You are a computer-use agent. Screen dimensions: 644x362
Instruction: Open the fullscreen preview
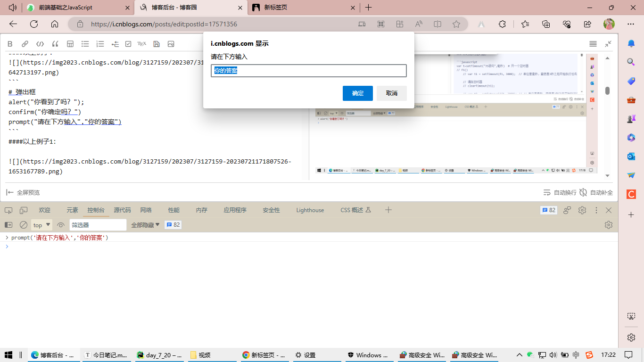pyautogui.click(x=23, y=192)
